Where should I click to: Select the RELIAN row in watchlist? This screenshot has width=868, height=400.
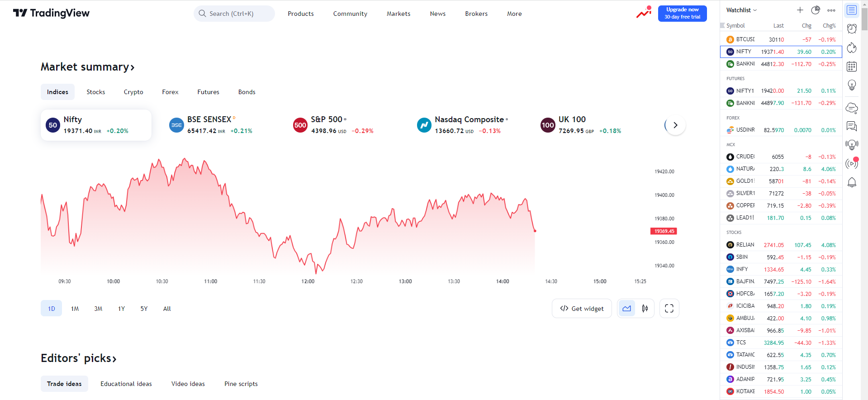coord(781,245)
